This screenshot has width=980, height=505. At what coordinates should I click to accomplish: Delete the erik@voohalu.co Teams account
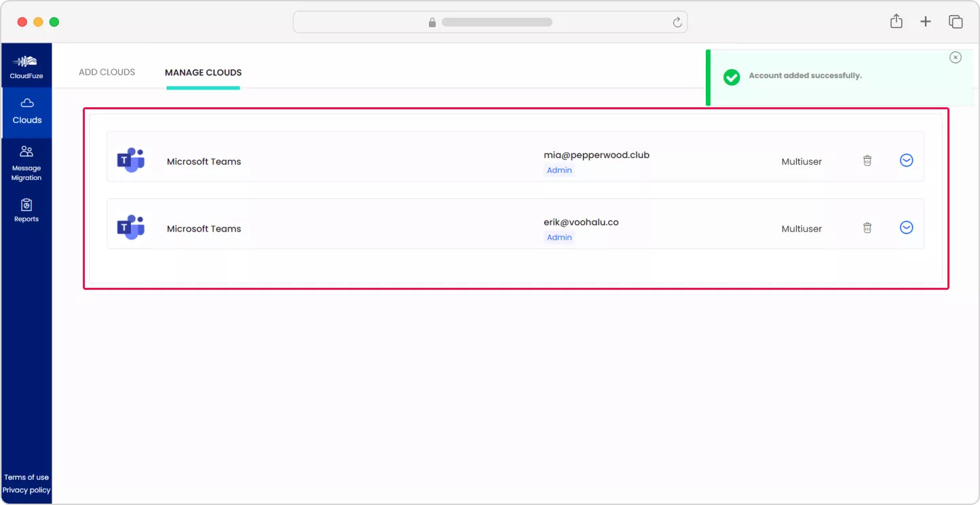[x=867, y=228]
